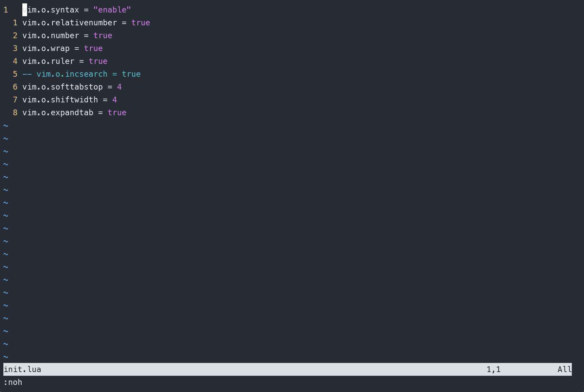The width and height of the screenshot is (584, 392).
Task: Place cursor on vim.o.number line
Action: [67, 35]
